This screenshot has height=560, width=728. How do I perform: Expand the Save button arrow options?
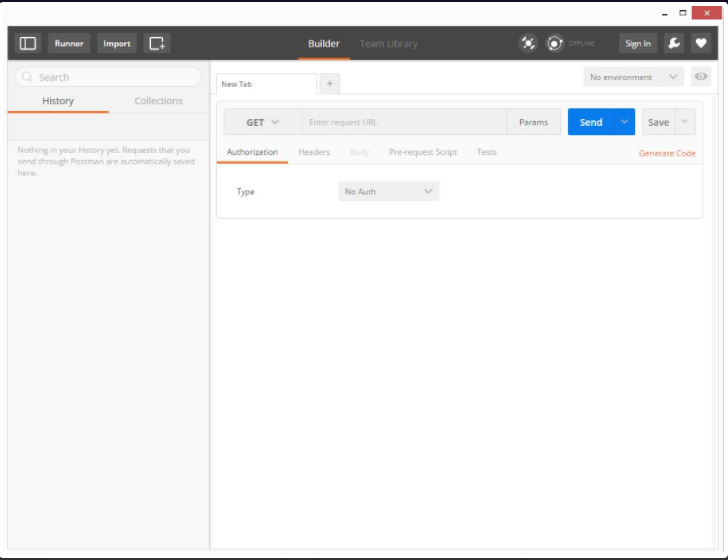tap(685, 122)
